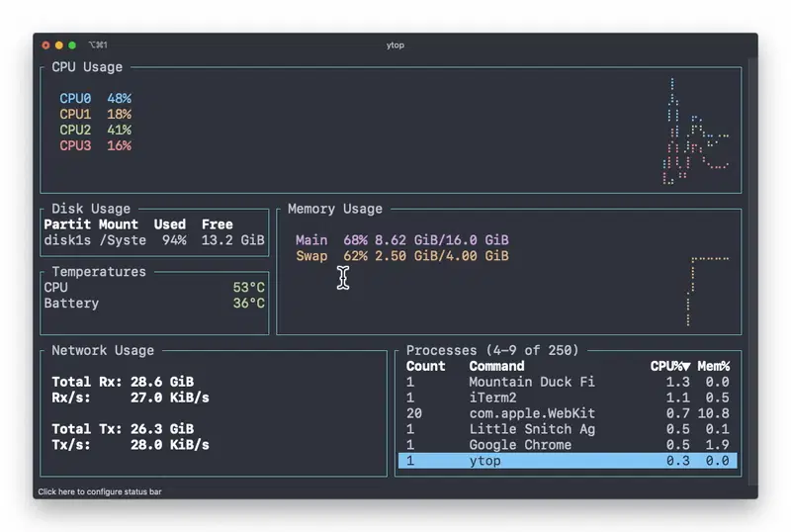Select the Google Chrome process row

568,445
